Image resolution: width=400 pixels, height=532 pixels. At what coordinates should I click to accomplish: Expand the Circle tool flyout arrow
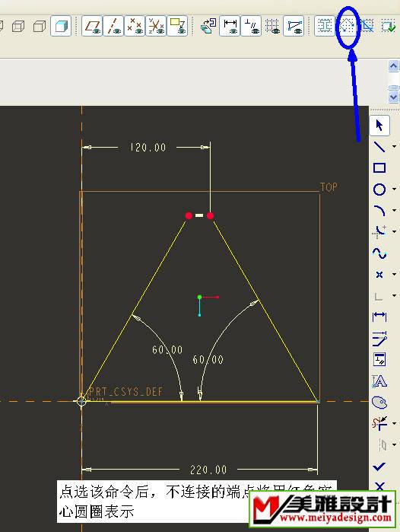tap(394, 189)
